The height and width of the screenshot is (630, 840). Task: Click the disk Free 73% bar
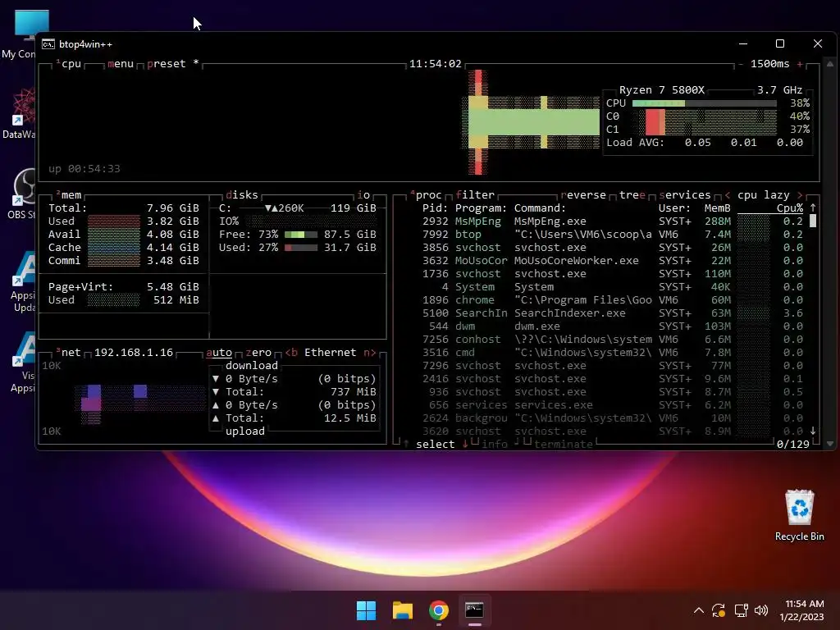[x=300, y=235]
